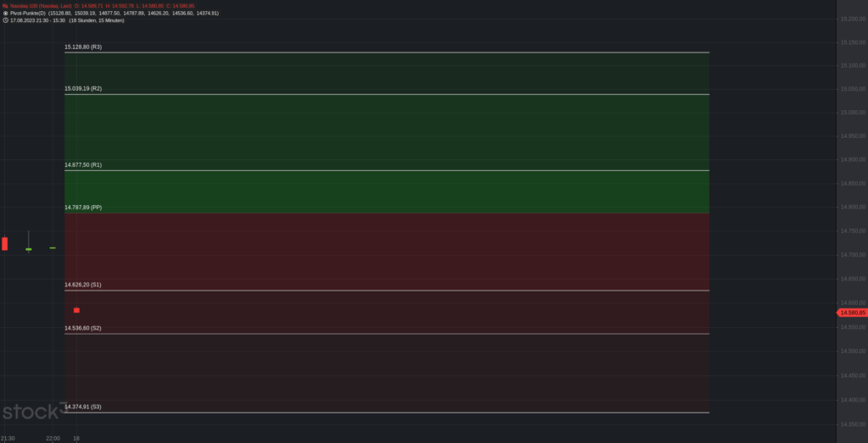Click the 17.08.2023 time range text
The height and width of the screenshot is (443, 868).
(37, 20)
